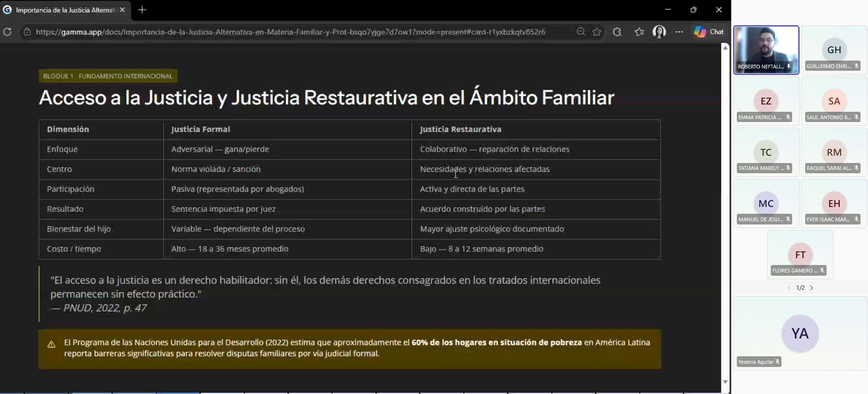Open a new browser tab
Viewport: 868px width, 394px height.
(x=142, y=10)
